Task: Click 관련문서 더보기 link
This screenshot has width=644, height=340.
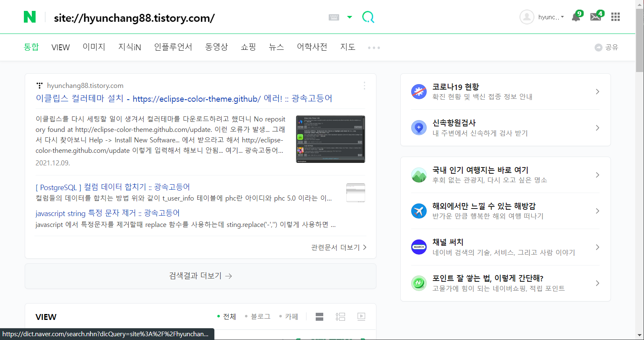Action: (x=339, y=247)
